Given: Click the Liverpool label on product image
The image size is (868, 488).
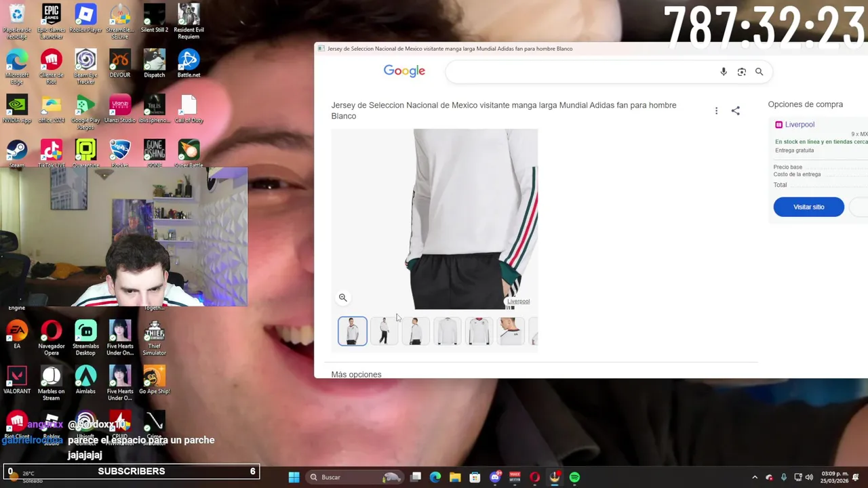Looking at the screenshot, I should (518, 302).
